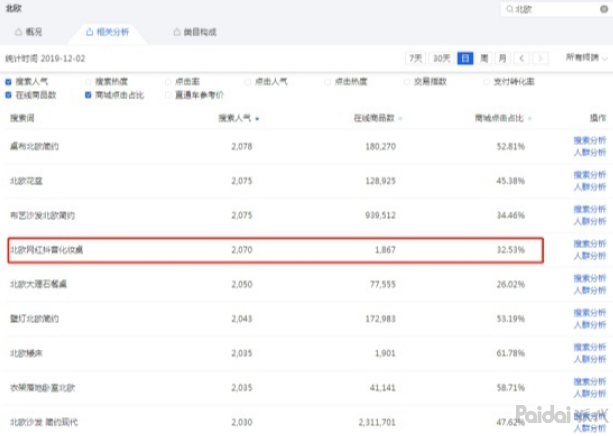The width and height of the screenshot is (613, 436).
Task: Open 搜索分析 in the row with 1,901 items
Action: 590,347
